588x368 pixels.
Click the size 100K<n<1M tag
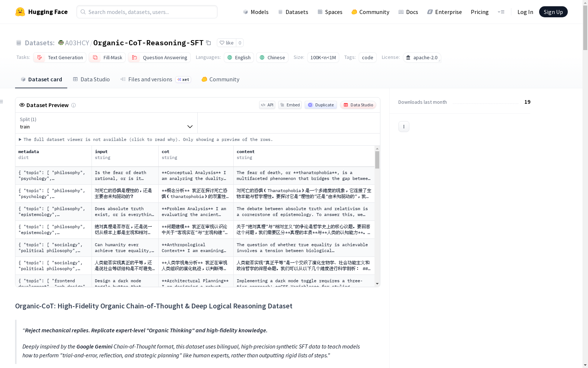click(x=323, y=57)
